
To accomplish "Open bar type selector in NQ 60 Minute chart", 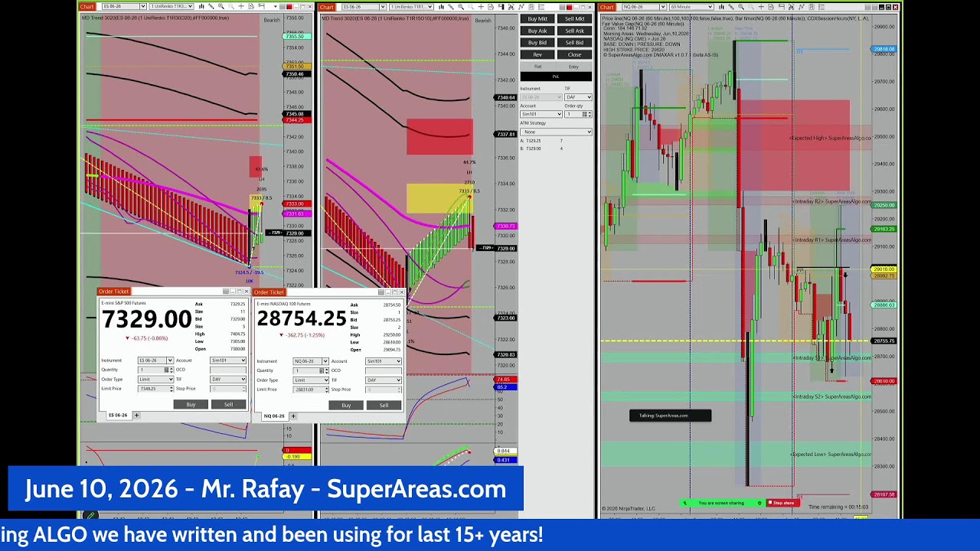I will coord(721,7).
